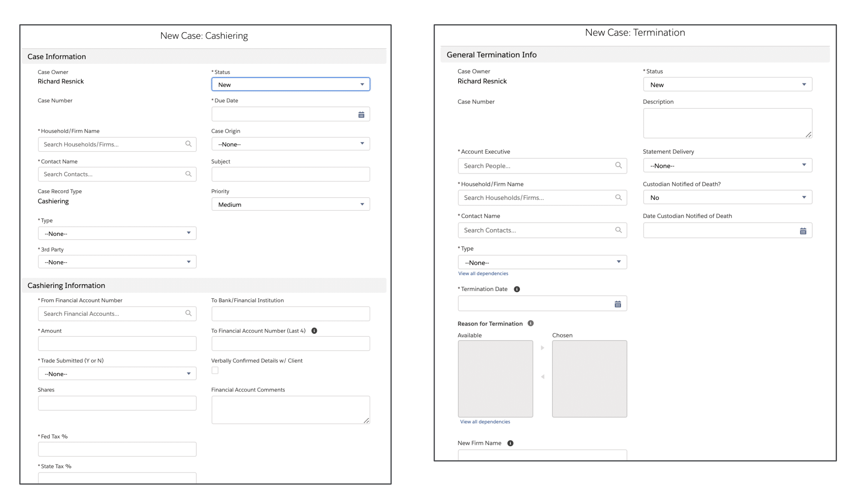Click the New Firm Name info icon
This screenshot has width=858, height=504.
click(510, 443)
